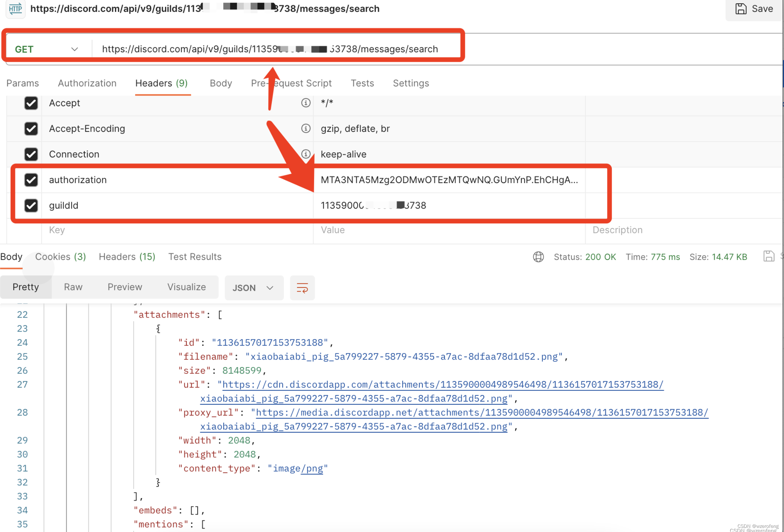This screenshot has height=532, width=784.
Task: Click the width value 2048
Action: [239, 441]
